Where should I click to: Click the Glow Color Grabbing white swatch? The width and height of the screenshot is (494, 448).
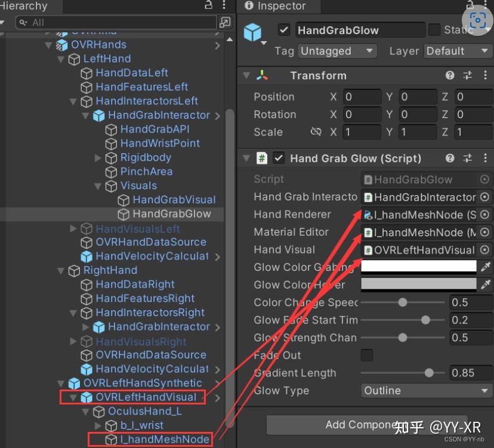point(418,267)
